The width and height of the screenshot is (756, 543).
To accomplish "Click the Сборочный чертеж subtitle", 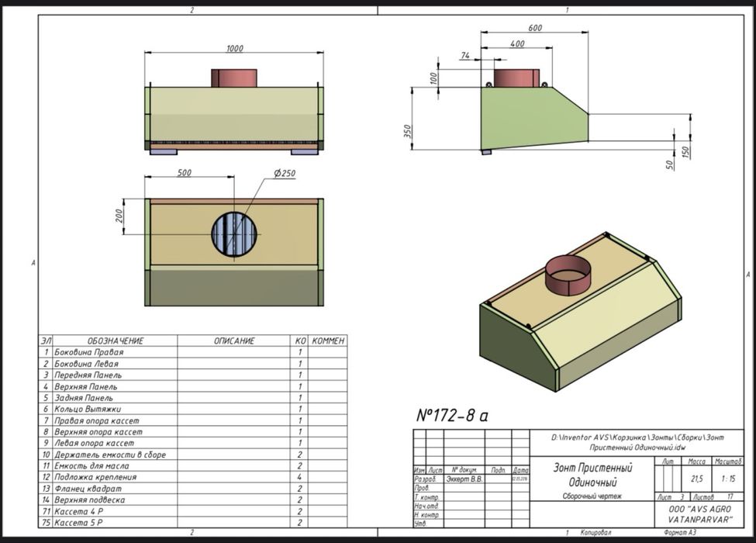I will [592, 496].
